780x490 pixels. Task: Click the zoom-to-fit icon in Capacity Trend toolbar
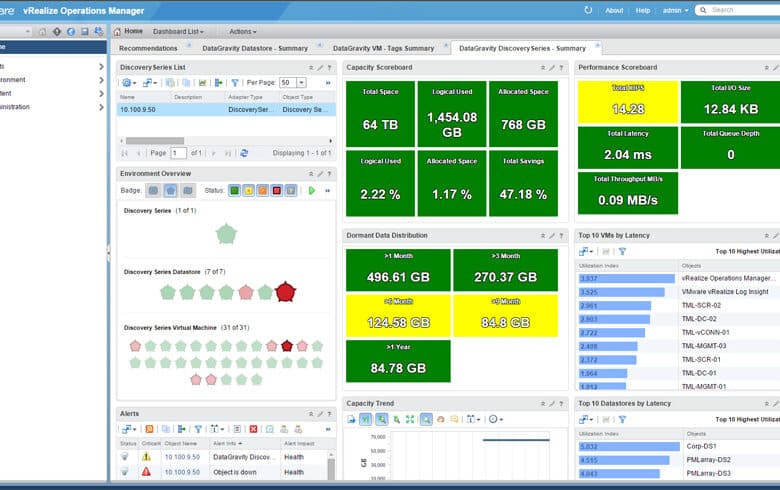click(410, 419)
